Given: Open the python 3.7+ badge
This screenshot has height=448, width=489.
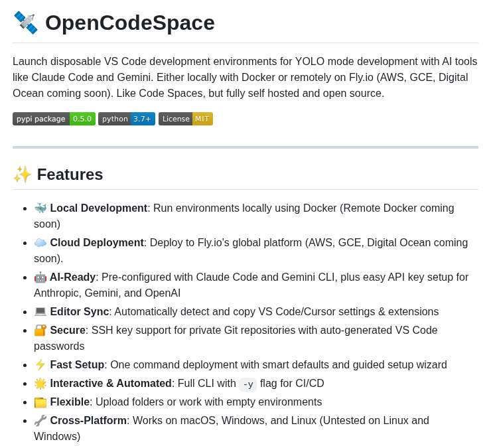Looking at the screenshot, I should click(x=127, y=119).
